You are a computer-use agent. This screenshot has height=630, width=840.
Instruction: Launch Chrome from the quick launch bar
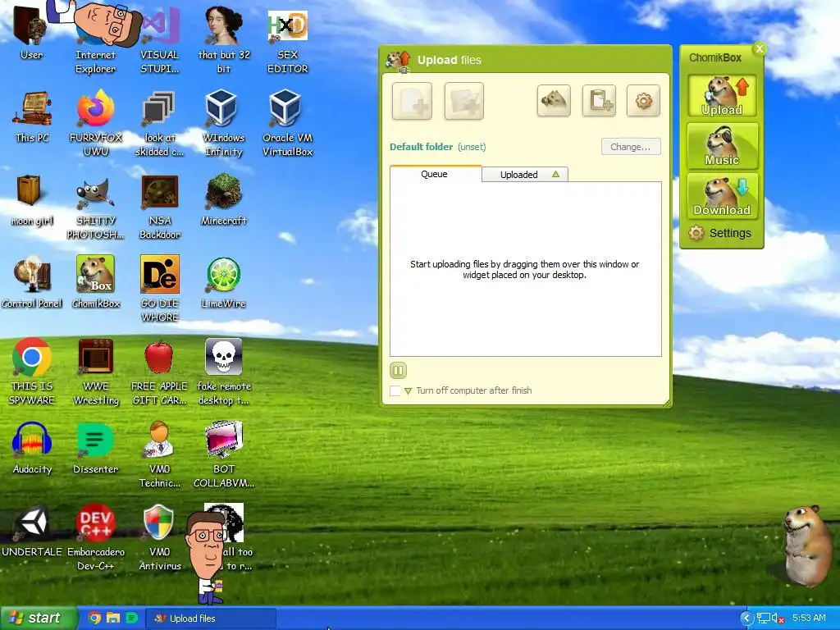[94, 618]
